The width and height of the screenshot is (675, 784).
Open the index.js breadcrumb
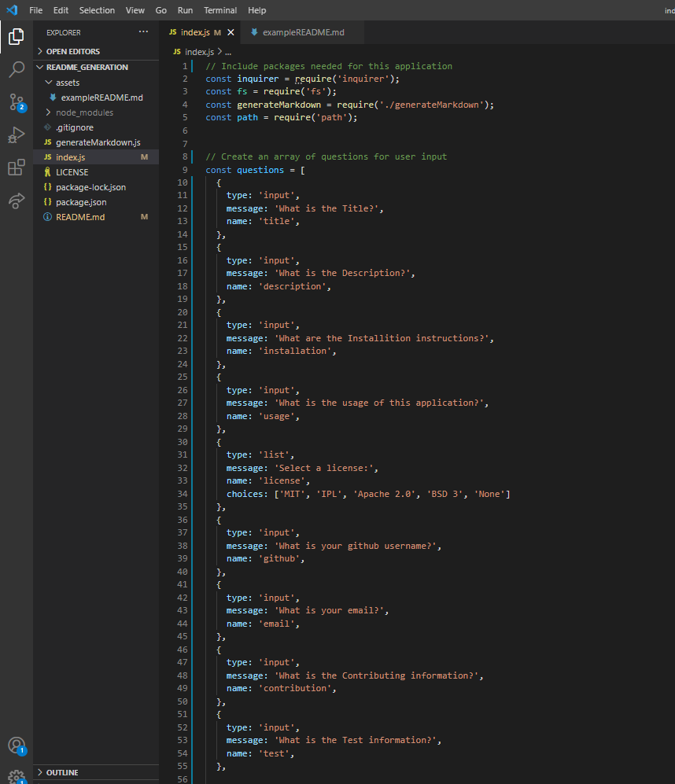[198, 50]
